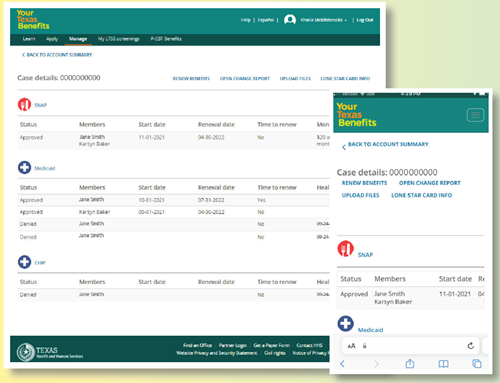Click SNAP start date 11-01-2021 in desktop view
Screen dimensions: 500x383
click(152, 137)
